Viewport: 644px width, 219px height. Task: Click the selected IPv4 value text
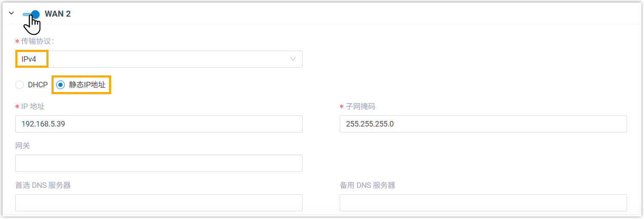(x=29, y=59)
